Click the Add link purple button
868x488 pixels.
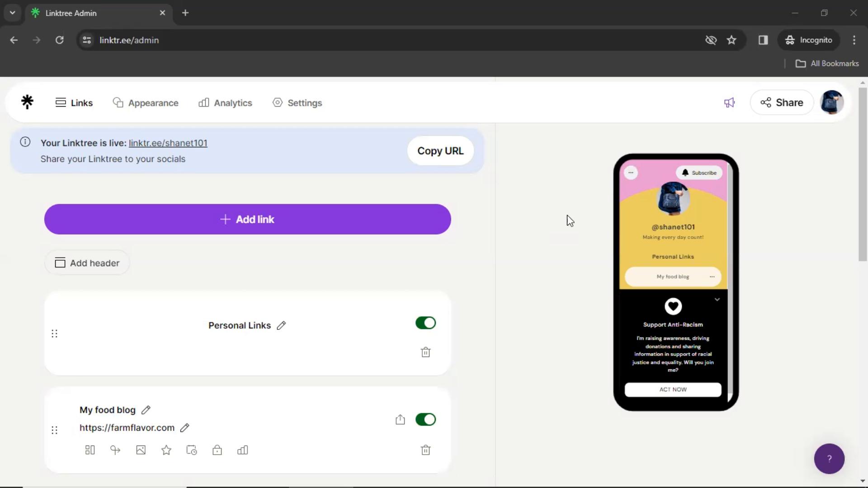coord(248,219)
